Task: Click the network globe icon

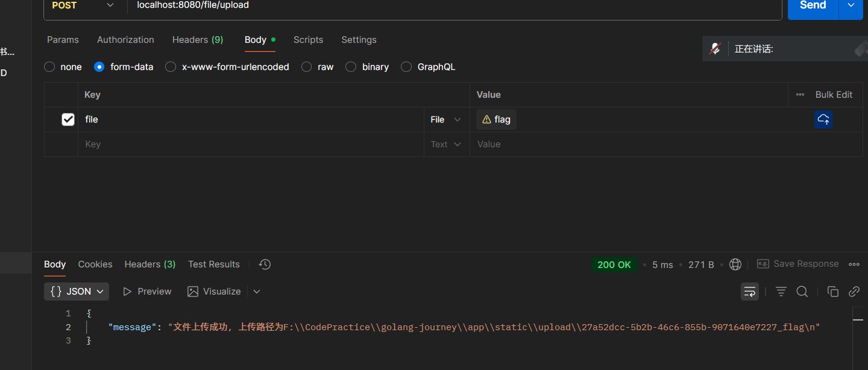Action: (735, 264)
